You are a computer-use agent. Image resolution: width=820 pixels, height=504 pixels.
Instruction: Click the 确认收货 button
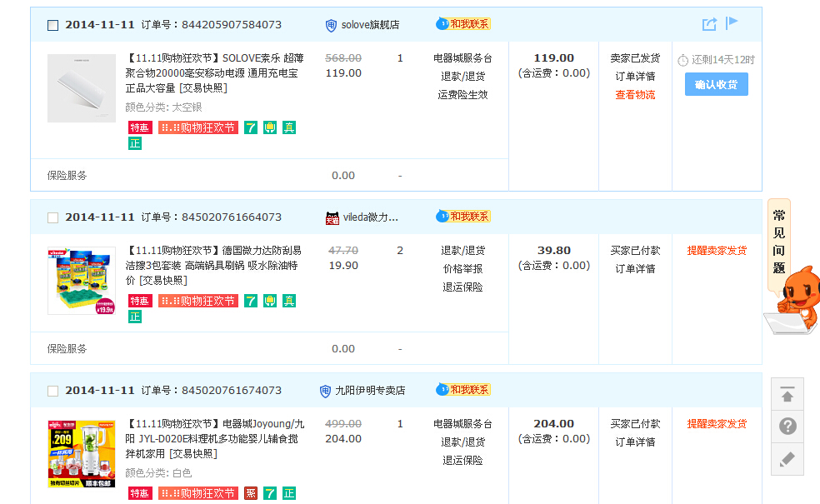(x=717, y=84)
